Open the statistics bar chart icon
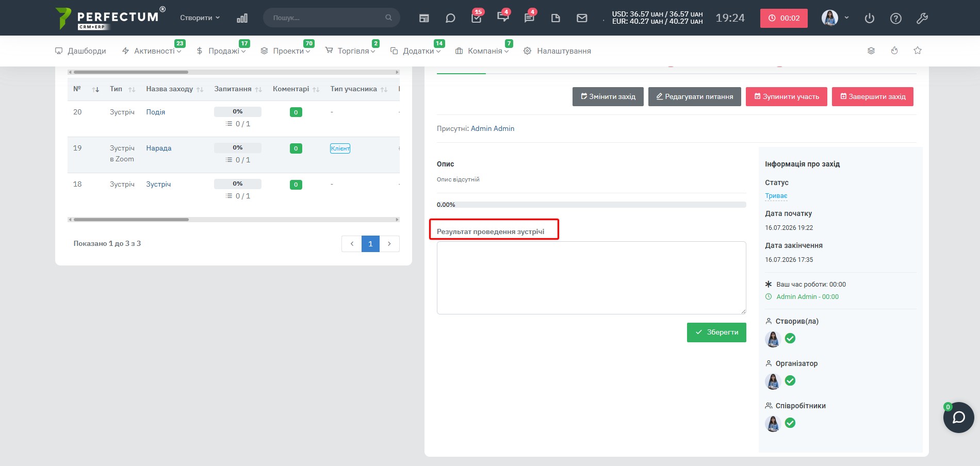 coord(242,18)
